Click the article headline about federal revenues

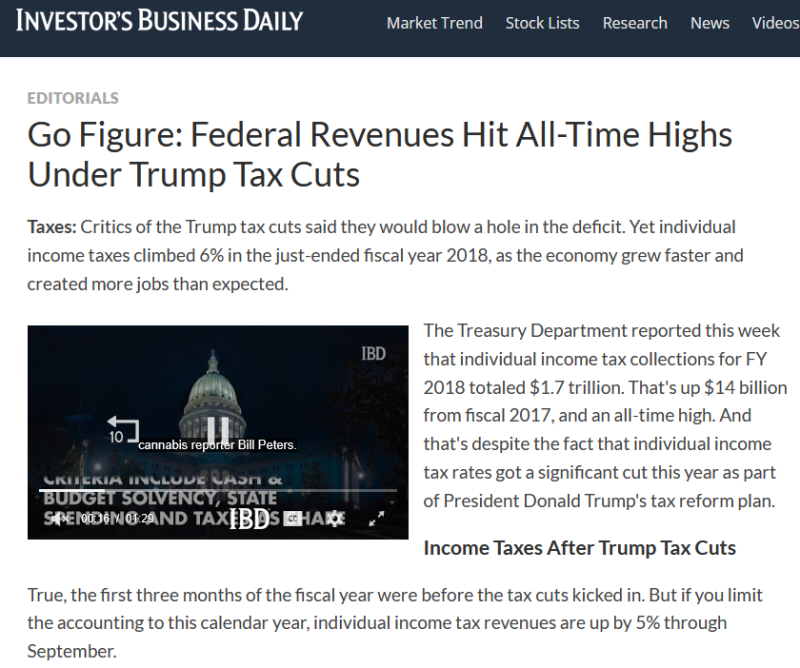coord(380,155)
